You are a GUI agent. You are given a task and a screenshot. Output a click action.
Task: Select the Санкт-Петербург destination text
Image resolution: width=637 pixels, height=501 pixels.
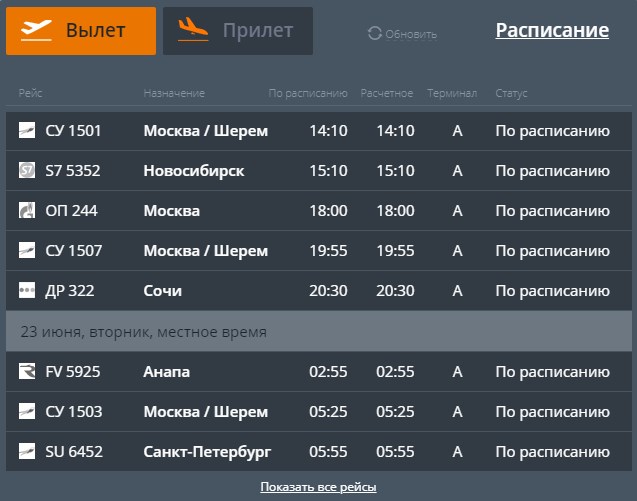[207, 452]
